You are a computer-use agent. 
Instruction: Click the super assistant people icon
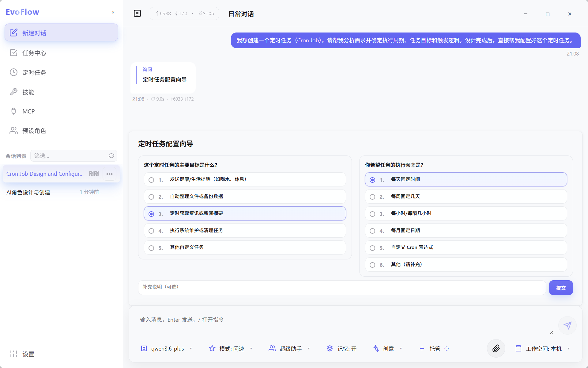[x=272, y=348]
